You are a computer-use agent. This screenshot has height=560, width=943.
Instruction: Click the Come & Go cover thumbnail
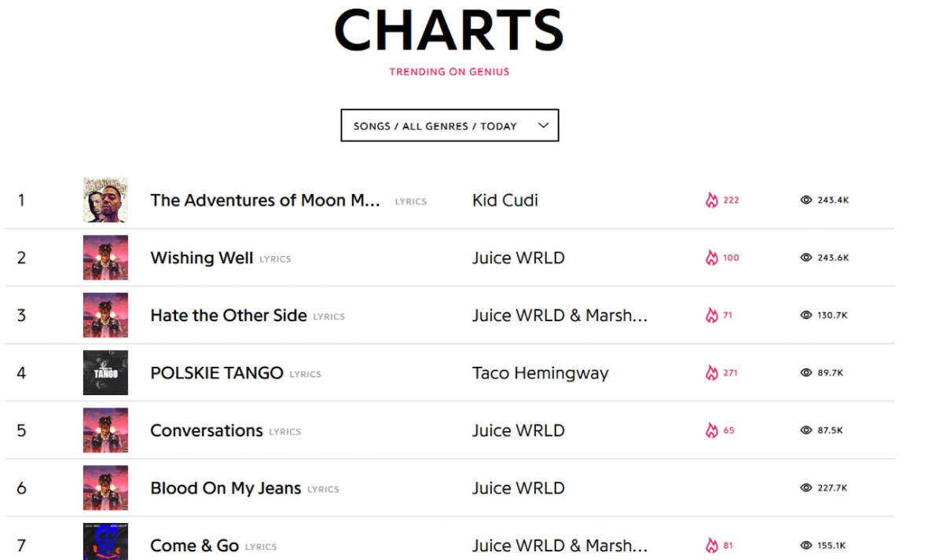[x=105, y=543]
